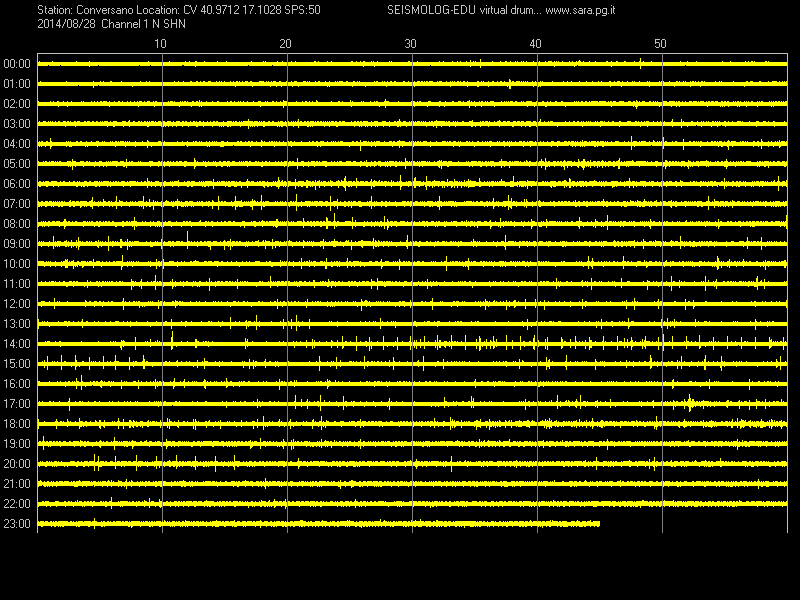Click the 10-minute axis label
This screenshot has height=600, width=800.
click(x=160, y=44)
